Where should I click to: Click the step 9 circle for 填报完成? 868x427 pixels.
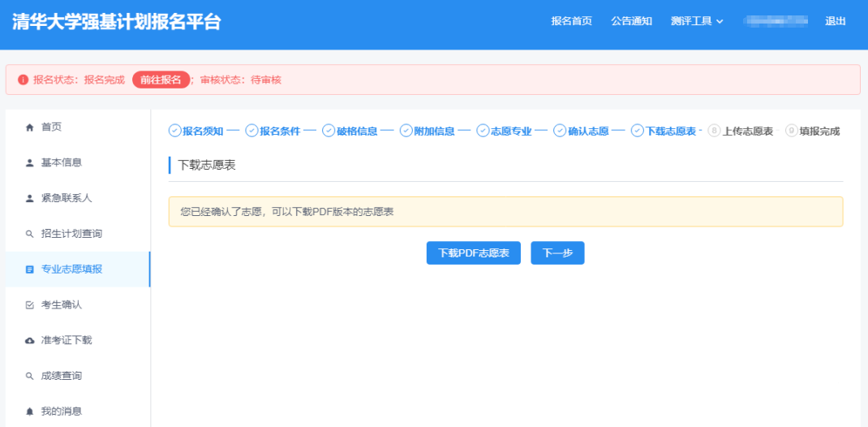pos(791,132)
